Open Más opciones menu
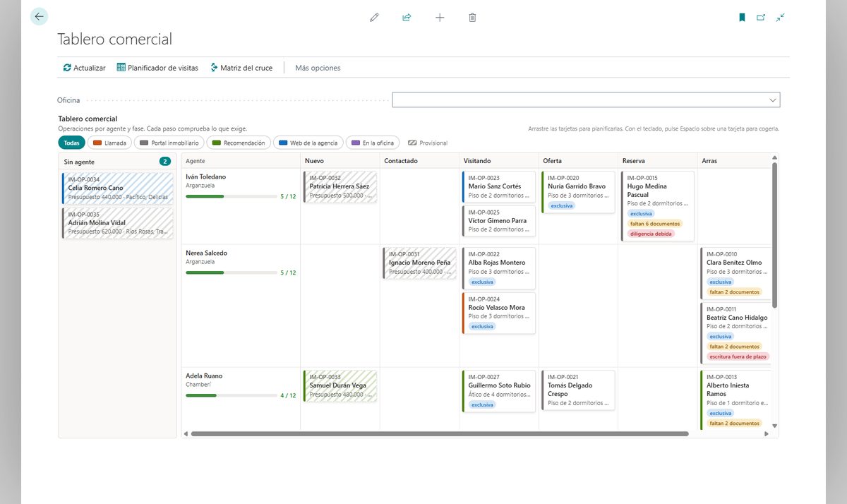 coord(318,68)
